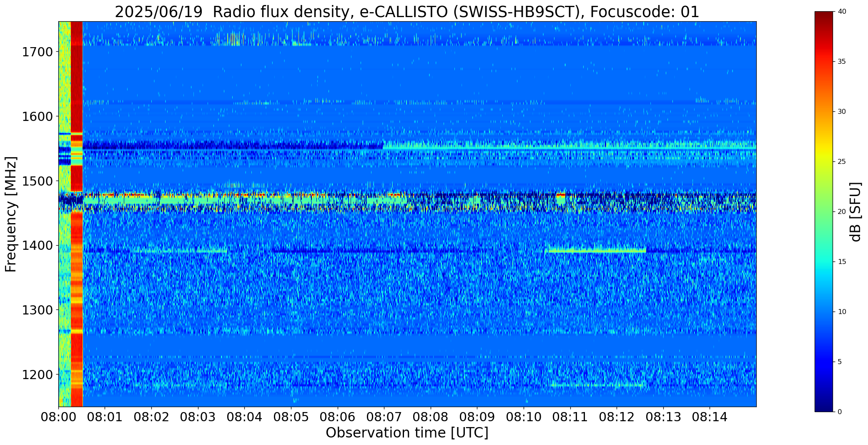Screen dimensions: 868x445
Task: Click the 08:11 time tick label
Action: [570, 417]
